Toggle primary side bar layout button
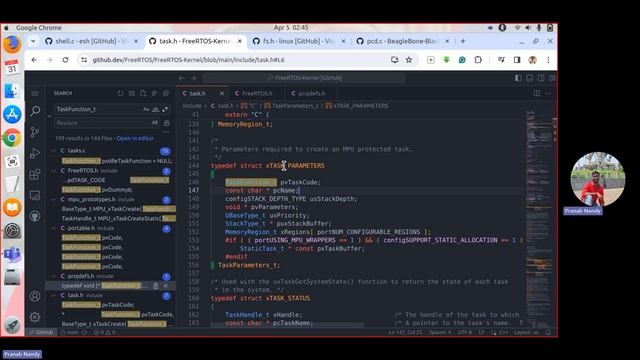Viewport: 640px width, 360px height. 518,78
